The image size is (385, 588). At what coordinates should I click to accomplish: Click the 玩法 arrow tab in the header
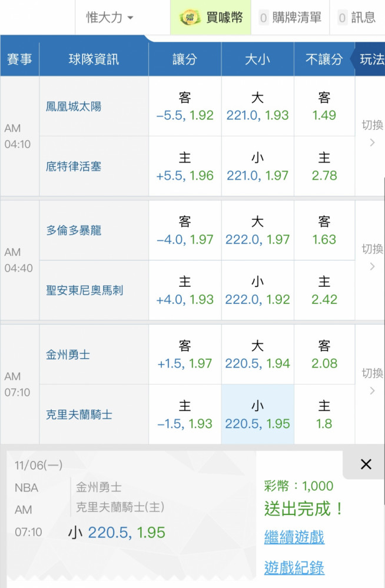click(369, 59)
